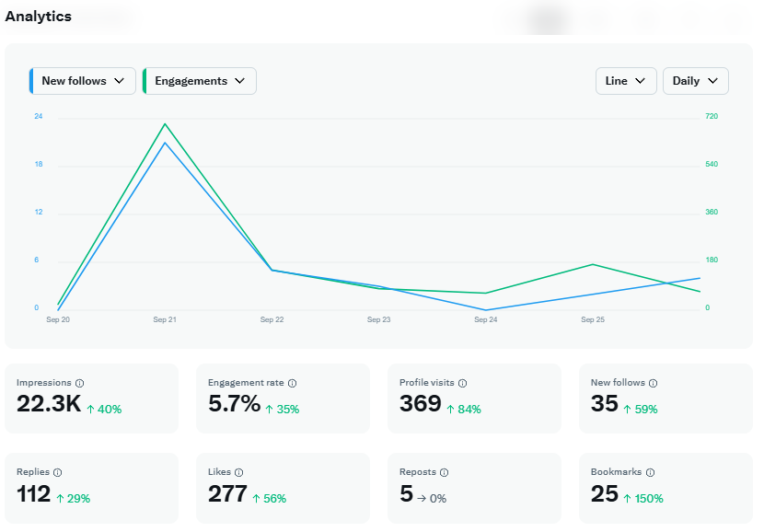This screenshot has width=764, height=532.
Task: Select the 277 likes value
Action: coord(227,494)
